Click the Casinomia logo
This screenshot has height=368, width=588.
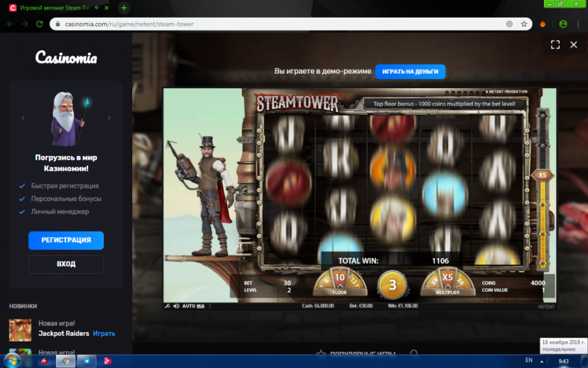[x=66, y=58]
